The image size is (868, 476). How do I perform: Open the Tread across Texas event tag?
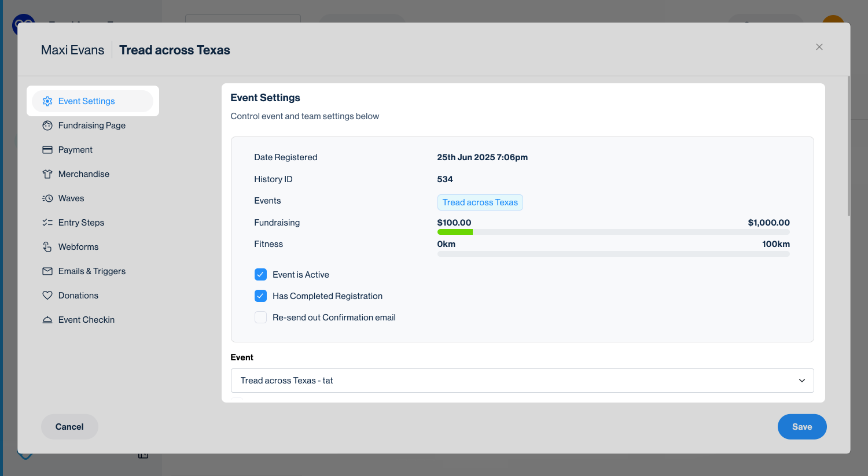[480, 202]
